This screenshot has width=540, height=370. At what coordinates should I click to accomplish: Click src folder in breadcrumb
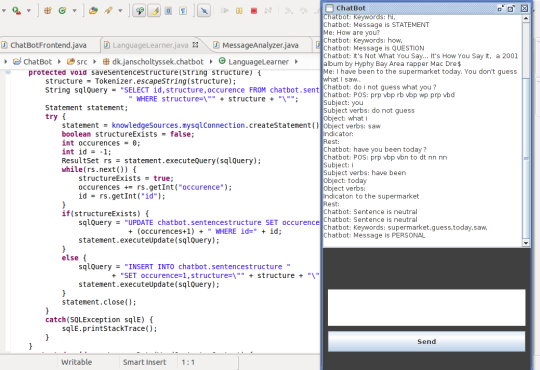(x=77, y=62)
